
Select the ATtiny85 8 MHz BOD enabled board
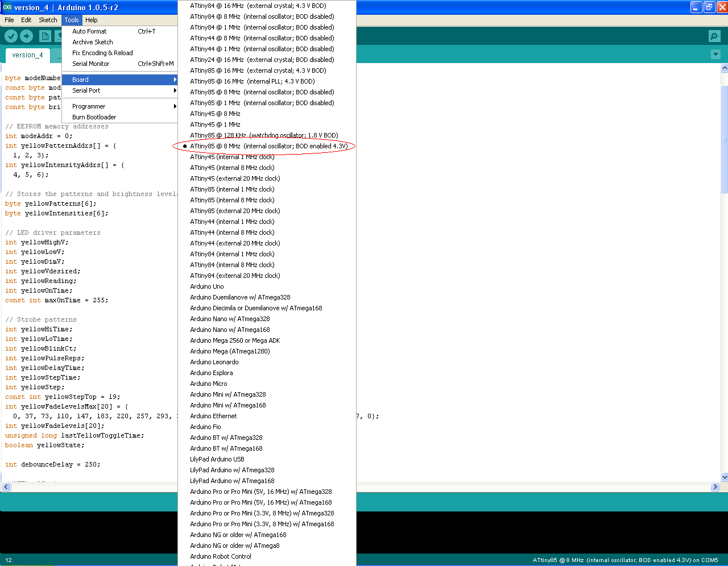click(267, 146)
